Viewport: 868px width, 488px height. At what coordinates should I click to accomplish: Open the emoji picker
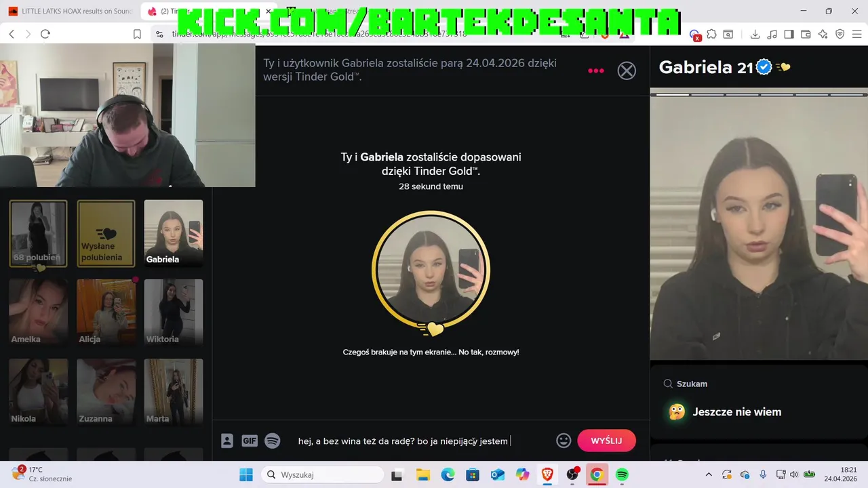coord(564,441)
